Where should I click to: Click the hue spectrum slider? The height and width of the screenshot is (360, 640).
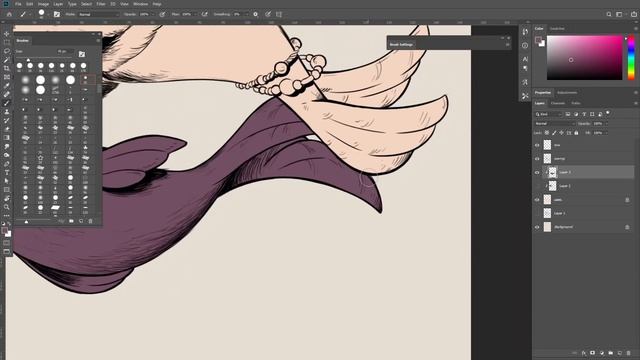(631, 58)
